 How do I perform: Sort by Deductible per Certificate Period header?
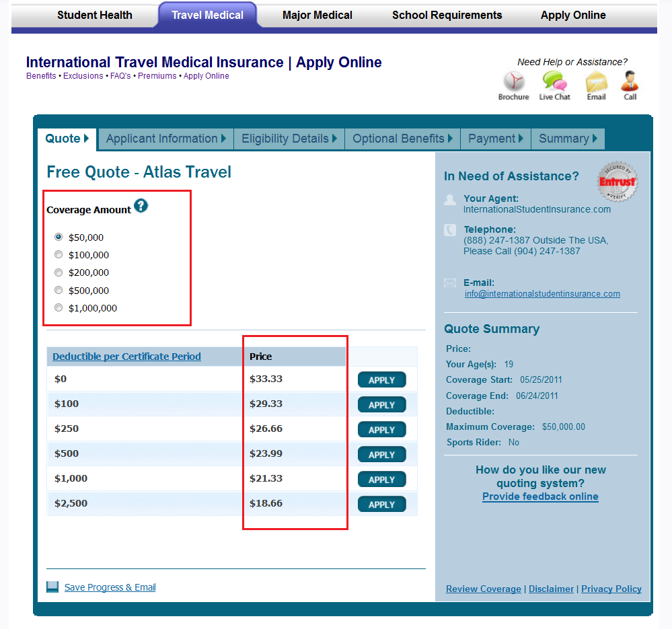click(126, 357)
